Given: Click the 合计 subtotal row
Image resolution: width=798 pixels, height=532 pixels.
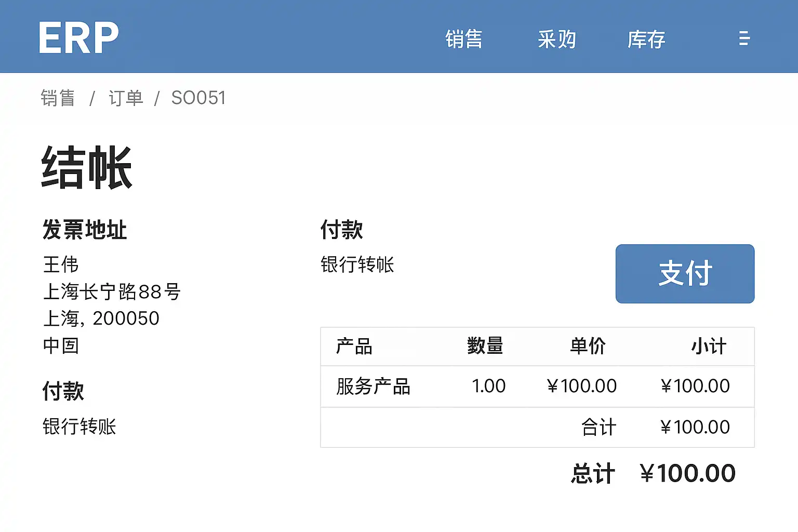Looking at the screenshot, I should (598, 428).
